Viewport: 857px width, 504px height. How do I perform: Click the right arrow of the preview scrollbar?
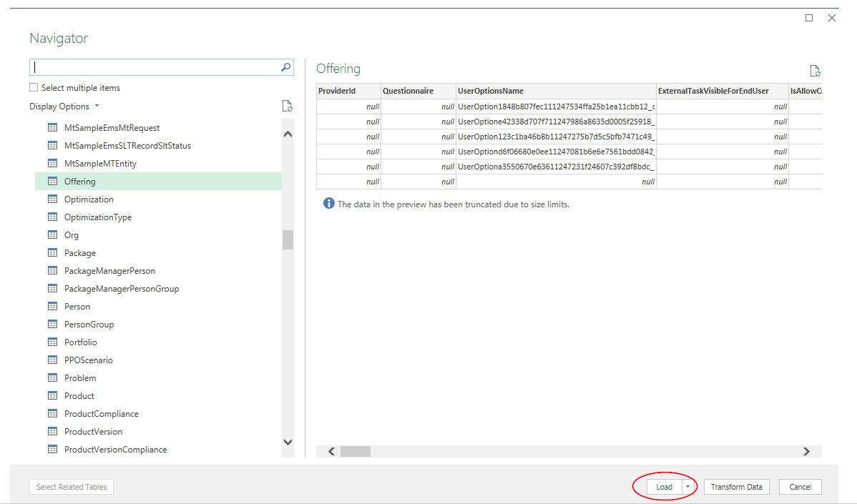pyautogui.click(x=805, y=451)
